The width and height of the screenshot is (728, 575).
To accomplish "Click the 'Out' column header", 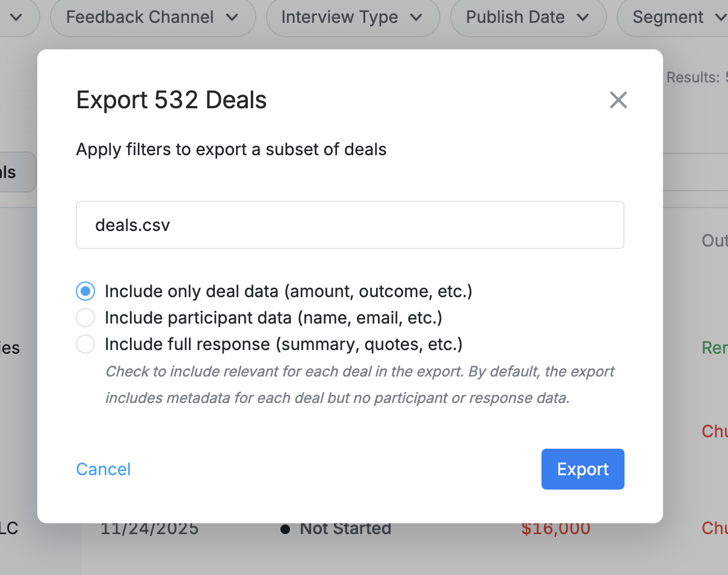I will [715, 241].
